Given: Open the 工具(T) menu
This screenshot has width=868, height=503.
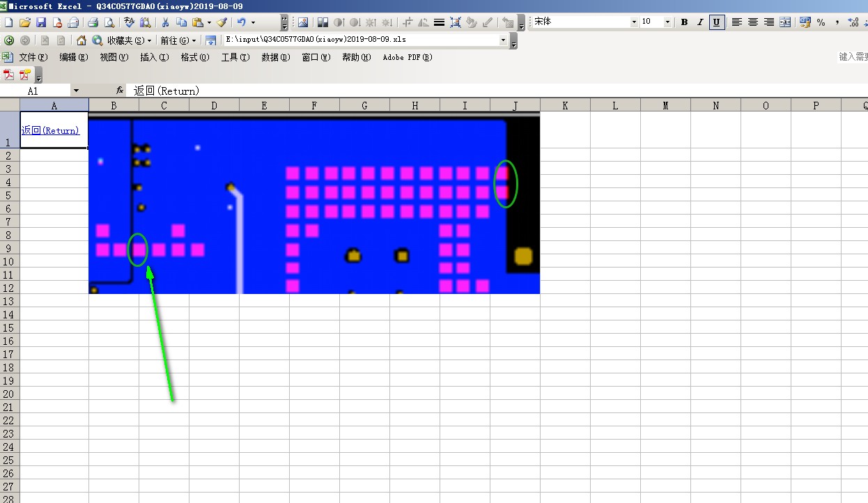Looking at the screenshot, I should pyautogui.click(x=235, y=57).
